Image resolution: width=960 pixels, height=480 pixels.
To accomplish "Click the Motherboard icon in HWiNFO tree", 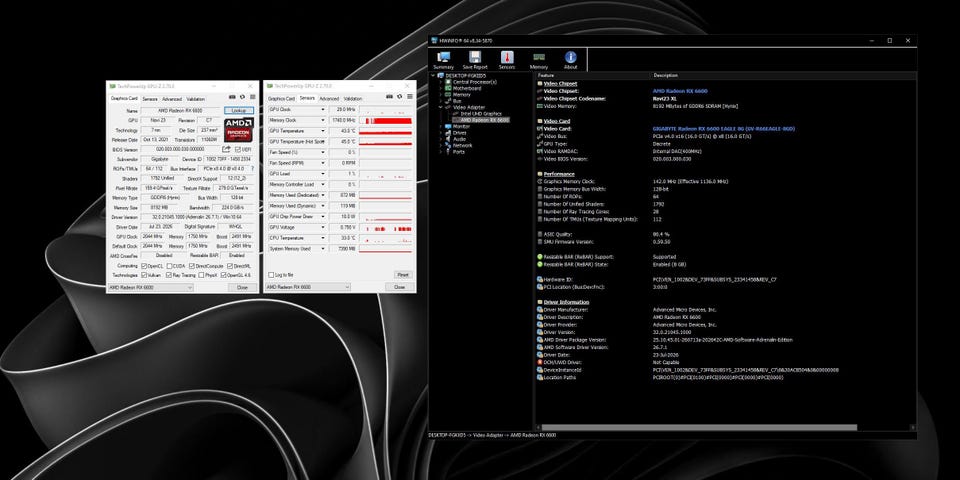I will coord(448,88).
